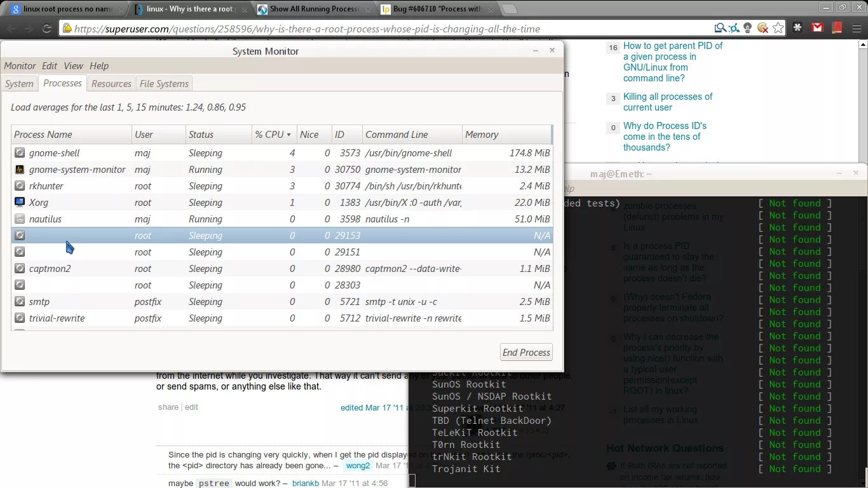The height and width of the screenshot is (488, 868).
Task: Select the rkhunter process row
Action: [x=282, y=186]
